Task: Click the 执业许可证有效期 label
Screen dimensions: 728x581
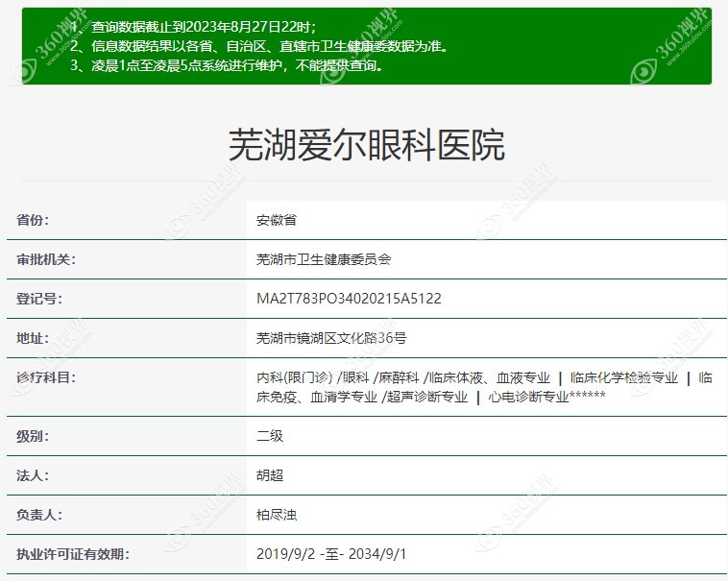Action: [73, 554]
